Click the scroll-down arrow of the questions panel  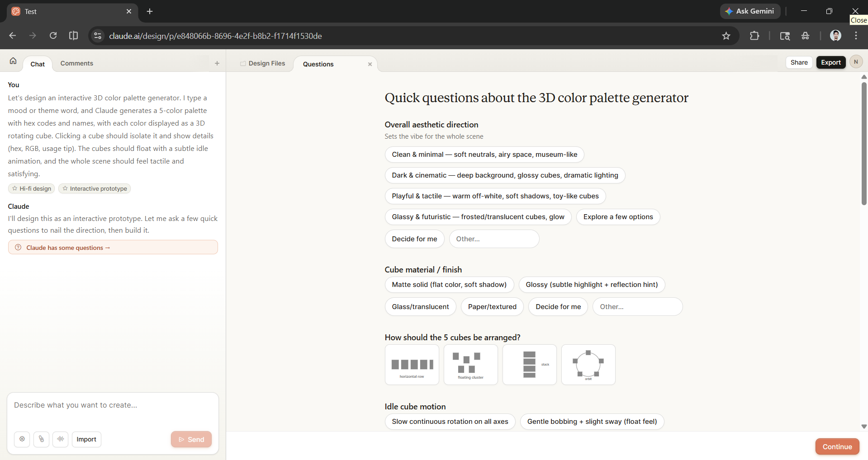tap(864, 427)
